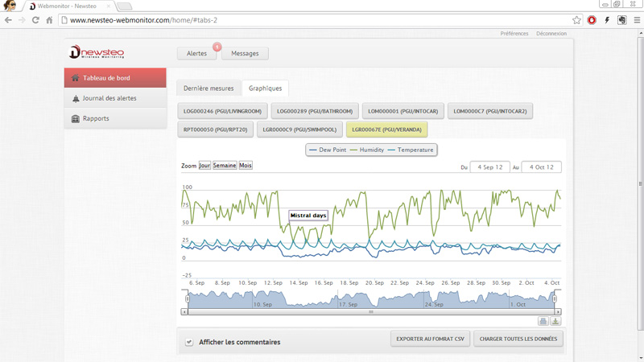The height and width of the screenshot is (362, 644).
Task: Select the LOG000246 (PGU/LIVINGROOM) sensor button
Action: 222,111
